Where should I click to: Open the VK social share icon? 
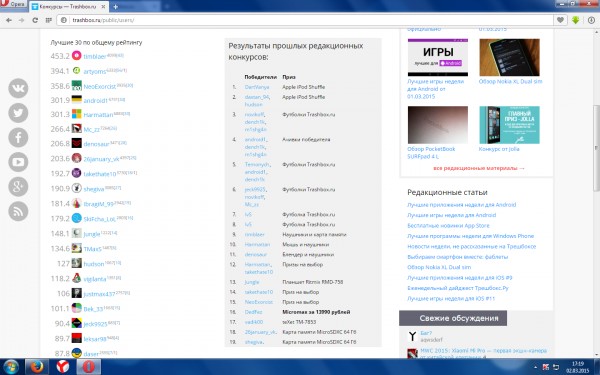pos(18,88)
